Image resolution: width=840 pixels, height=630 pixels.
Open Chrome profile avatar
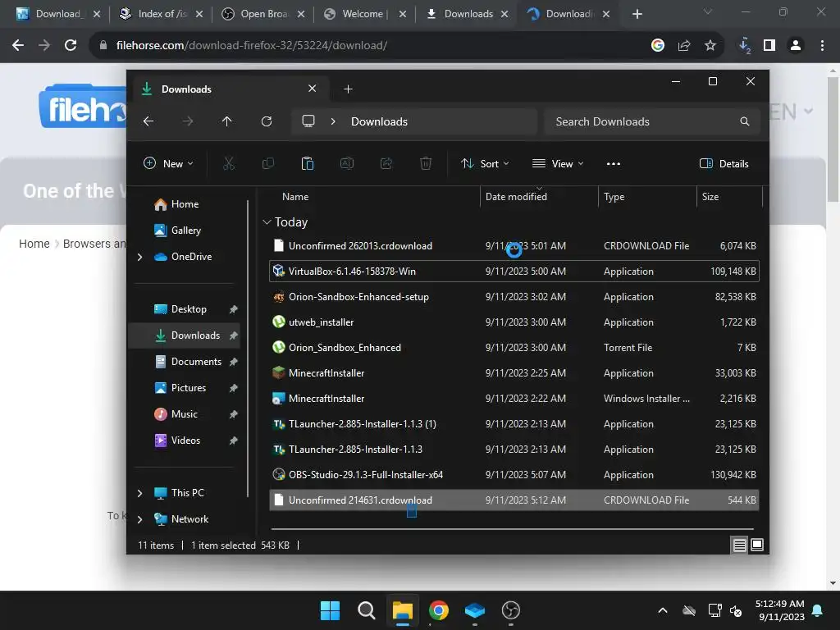[x=796, y=46]
